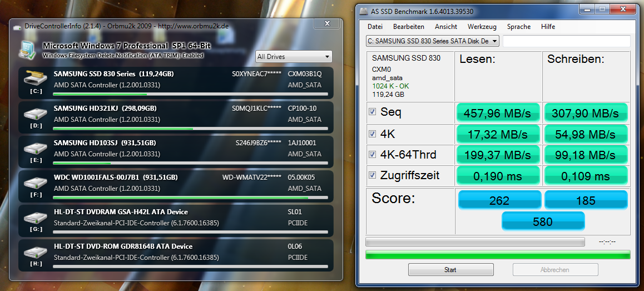This screenshot has height=291, width=644.
Task: Click the E: drive usage bar
Action: (191, 163)
